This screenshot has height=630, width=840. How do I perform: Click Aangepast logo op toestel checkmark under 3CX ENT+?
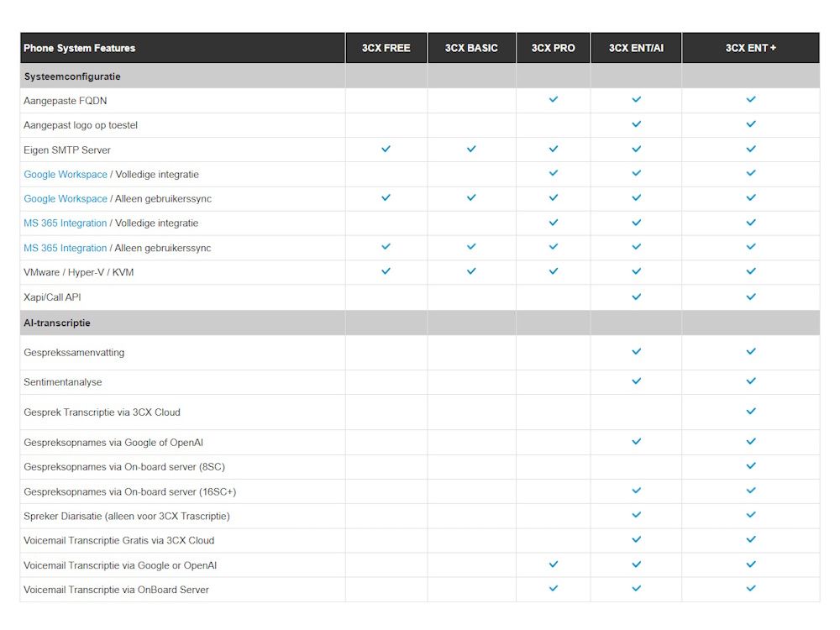751,123
